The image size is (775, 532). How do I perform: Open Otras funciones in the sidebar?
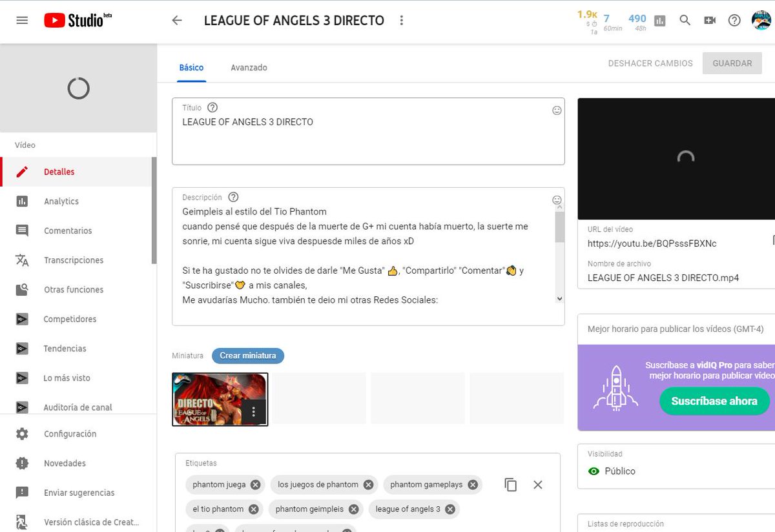76,290
